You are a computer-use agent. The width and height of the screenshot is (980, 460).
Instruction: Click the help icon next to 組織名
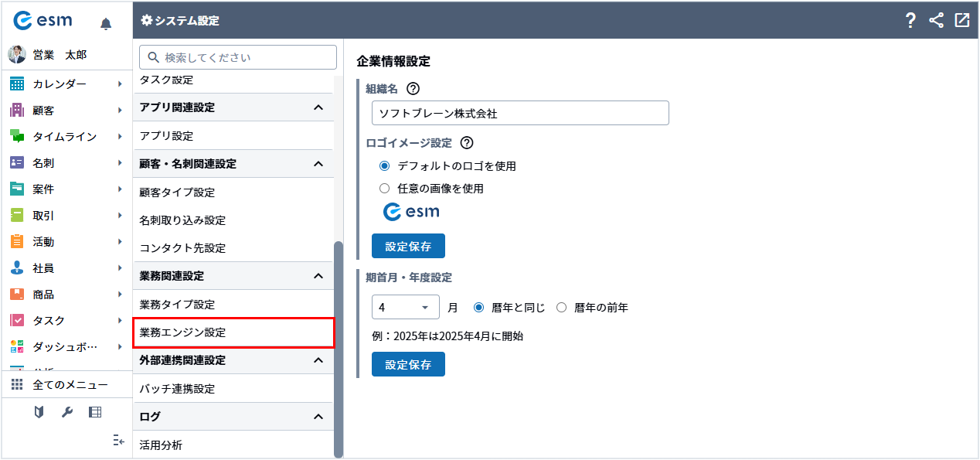(413, 88)
